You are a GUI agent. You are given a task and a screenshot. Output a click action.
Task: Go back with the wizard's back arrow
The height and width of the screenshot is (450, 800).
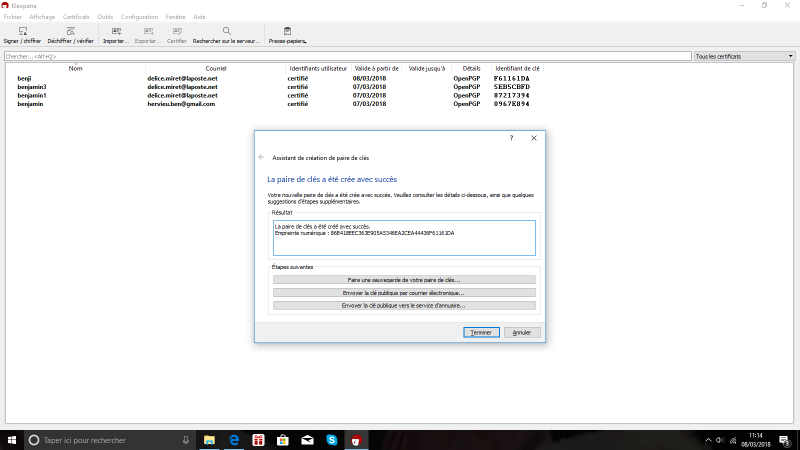coord(262,157)
